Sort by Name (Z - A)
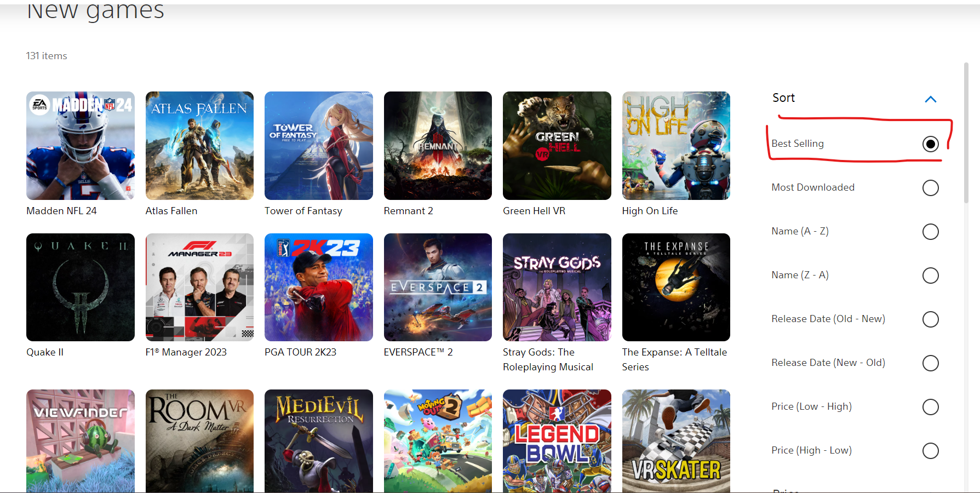980x493 pixels. click(x=930, y=276)
